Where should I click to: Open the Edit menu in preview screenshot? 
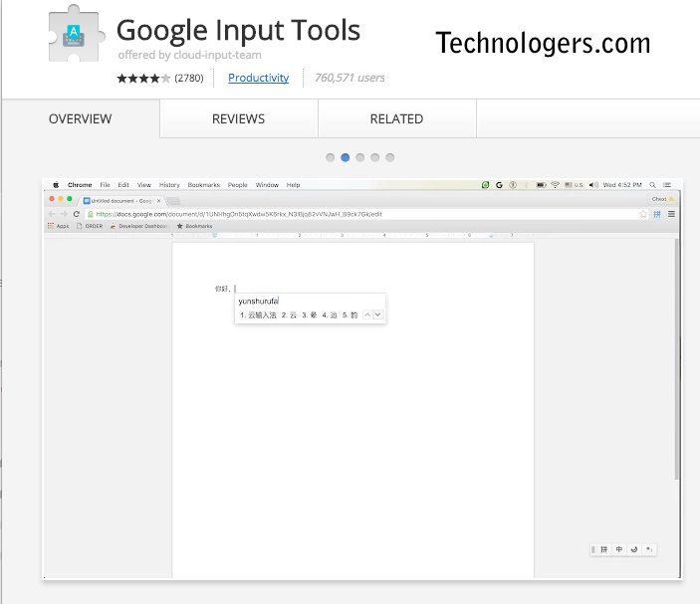[x=123, y=185]
